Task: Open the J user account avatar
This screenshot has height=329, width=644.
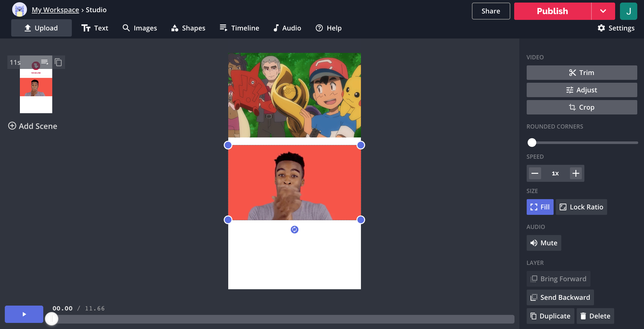Action: 628,11
